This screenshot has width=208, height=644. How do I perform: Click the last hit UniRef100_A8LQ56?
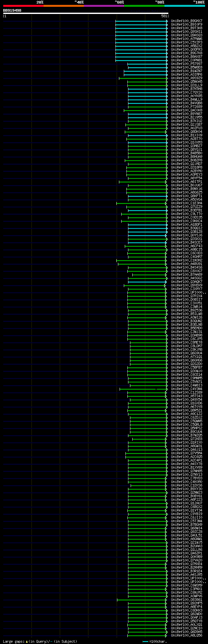coord(187,635)
